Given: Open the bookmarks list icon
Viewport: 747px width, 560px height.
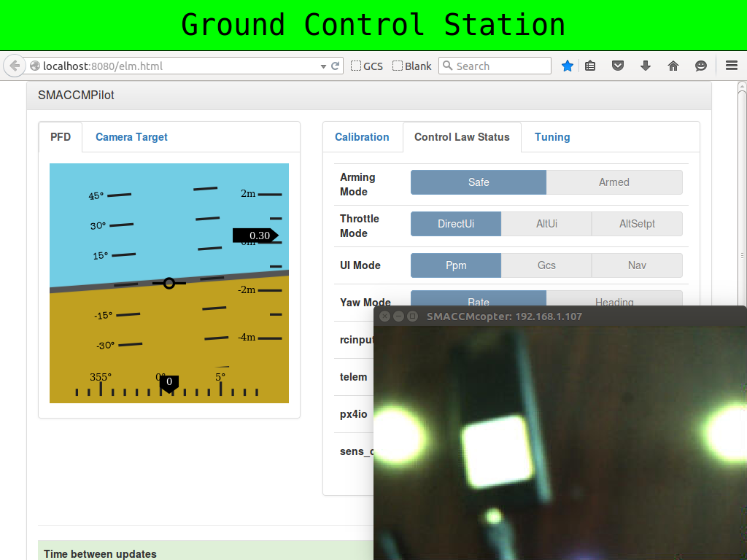Looking at the screenshot, I should [x=591, y=66].
